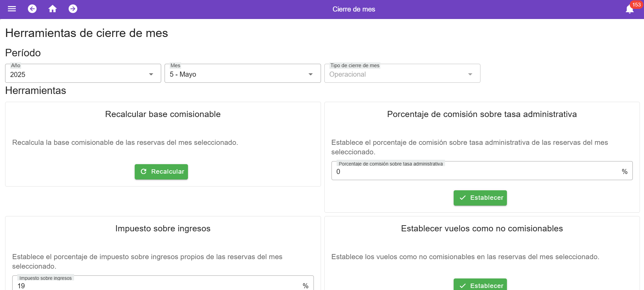Open the Tipo de cierre de mes dropdown
The height and width of the screenshot is (290, 644).
[402, 74]
